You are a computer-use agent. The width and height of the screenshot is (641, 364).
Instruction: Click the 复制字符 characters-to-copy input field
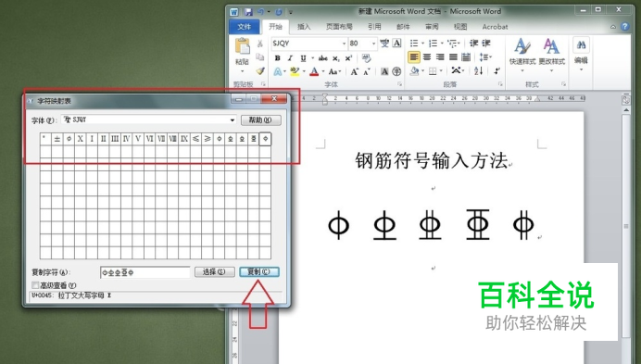point(145,272)
